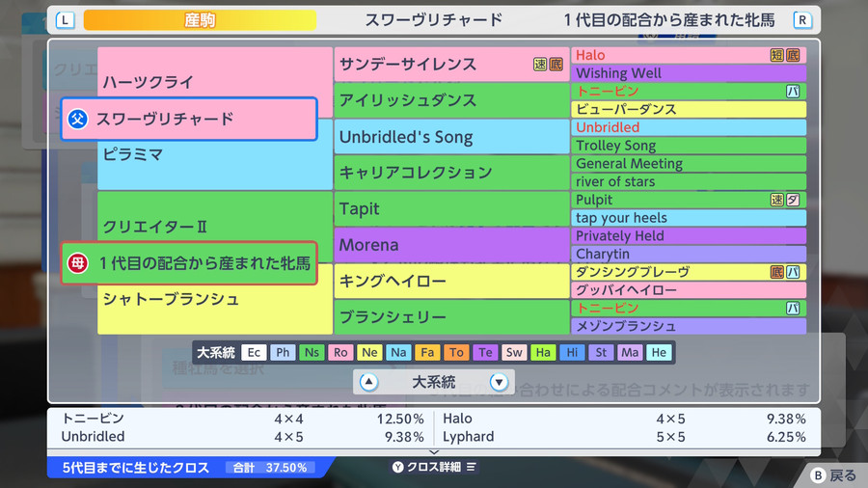Click the Y button icon beside クロス詳細
Viewport: 868px width, 488px height.
point(397,467)
